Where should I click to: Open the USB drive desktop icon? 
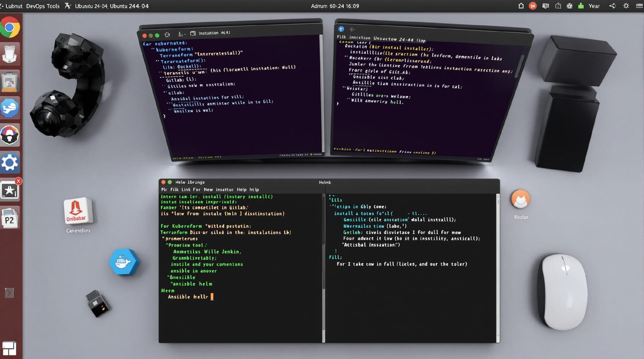tap(98, 304)
